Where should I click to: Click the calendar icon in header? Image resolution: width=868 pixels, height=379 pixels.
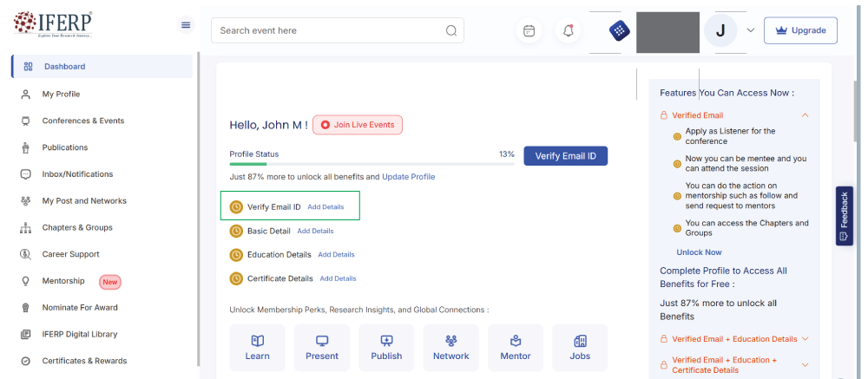(x=529, y=30)
